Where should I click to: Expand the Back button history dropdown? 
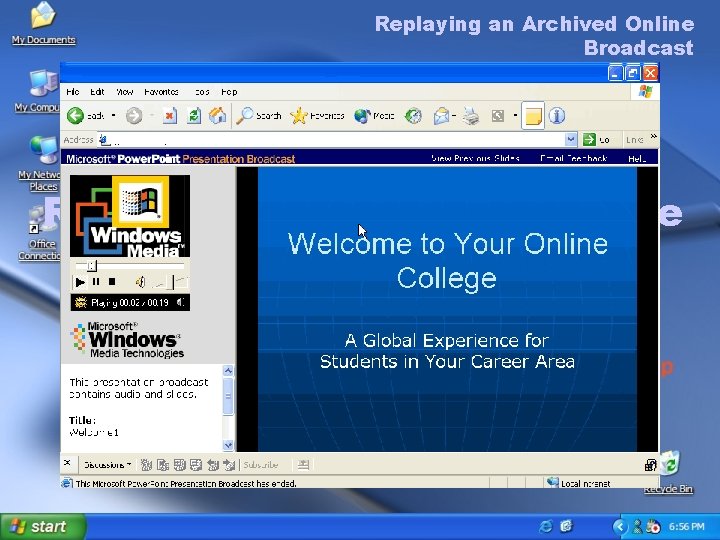coord(113,116)
